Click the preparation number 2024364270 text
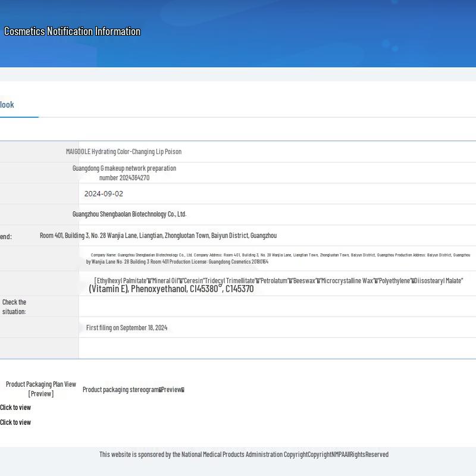 click(124, 177)
